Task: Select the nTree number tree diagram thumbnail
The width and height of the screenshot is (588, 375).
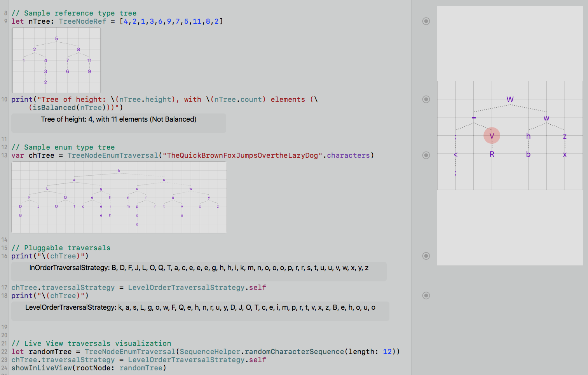Action: point(56,60)
